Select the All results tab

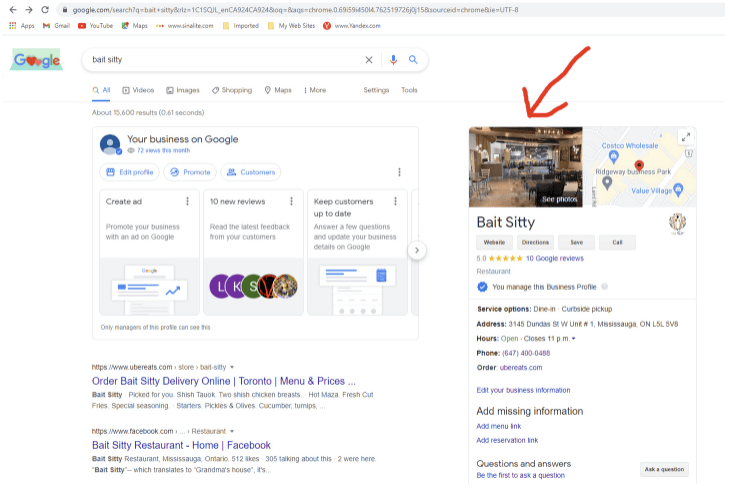click(101, 90)
